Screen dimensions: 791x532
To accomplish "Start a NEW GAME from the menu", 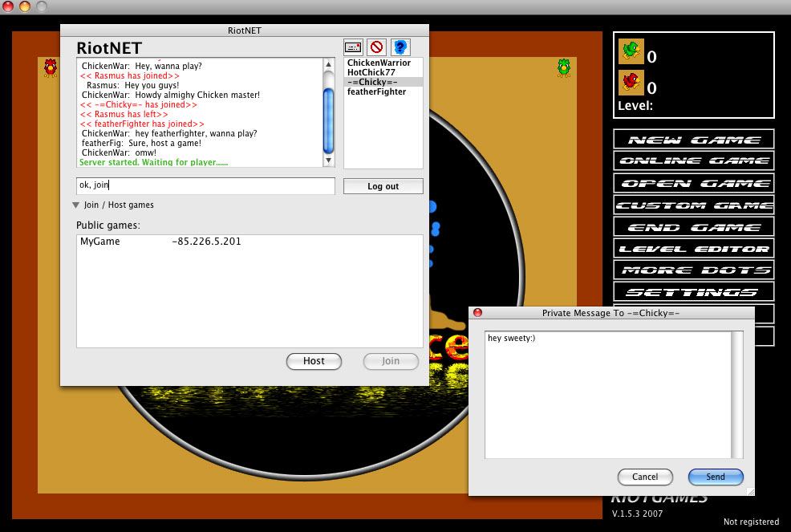I will coord(694,140).
